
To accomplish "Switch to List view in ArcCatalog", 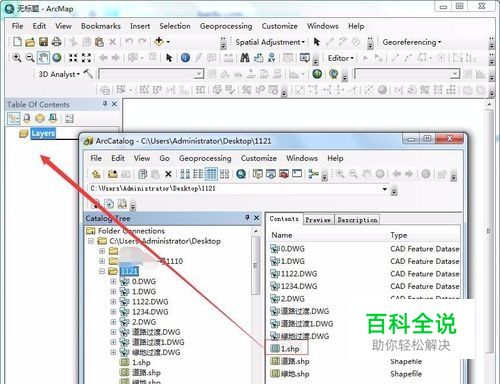I will pos(198,174).
